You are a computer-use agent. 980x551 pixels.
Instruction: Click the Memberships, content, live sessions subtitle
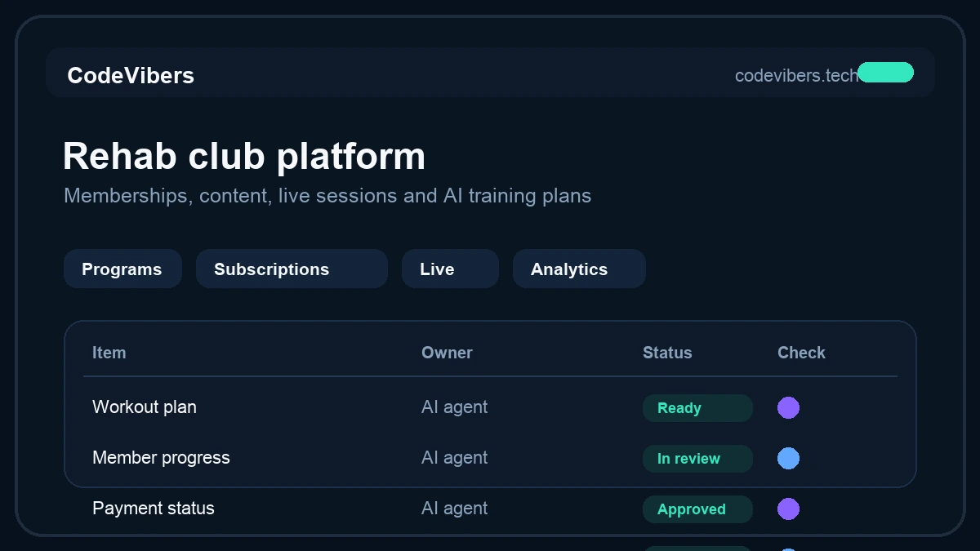(327, 196)
